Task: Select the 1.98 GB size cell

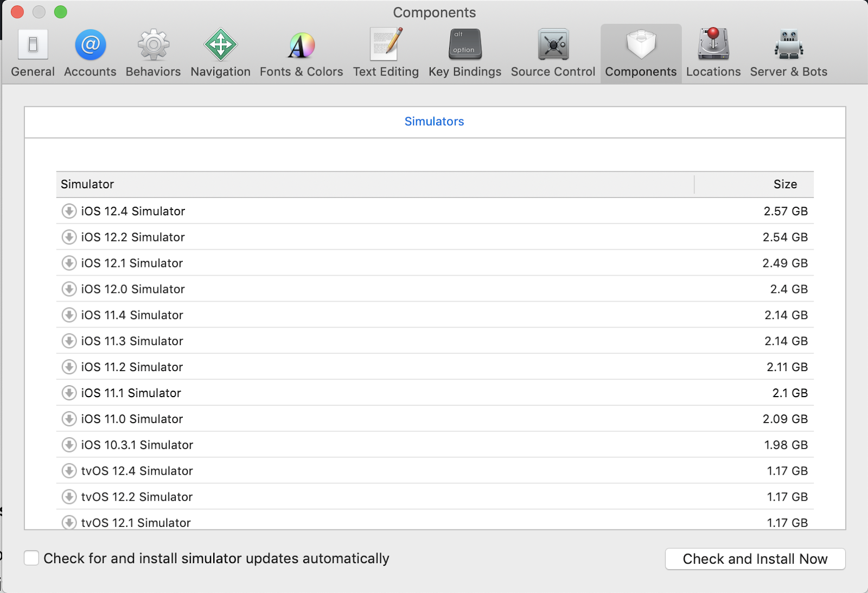Action: (786, 445)
